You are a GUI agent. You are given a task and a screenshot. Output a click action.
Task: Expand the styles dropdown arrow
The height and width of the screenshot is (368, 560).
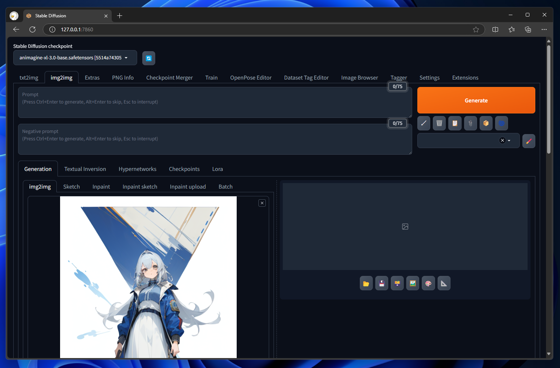coord(509,141)
